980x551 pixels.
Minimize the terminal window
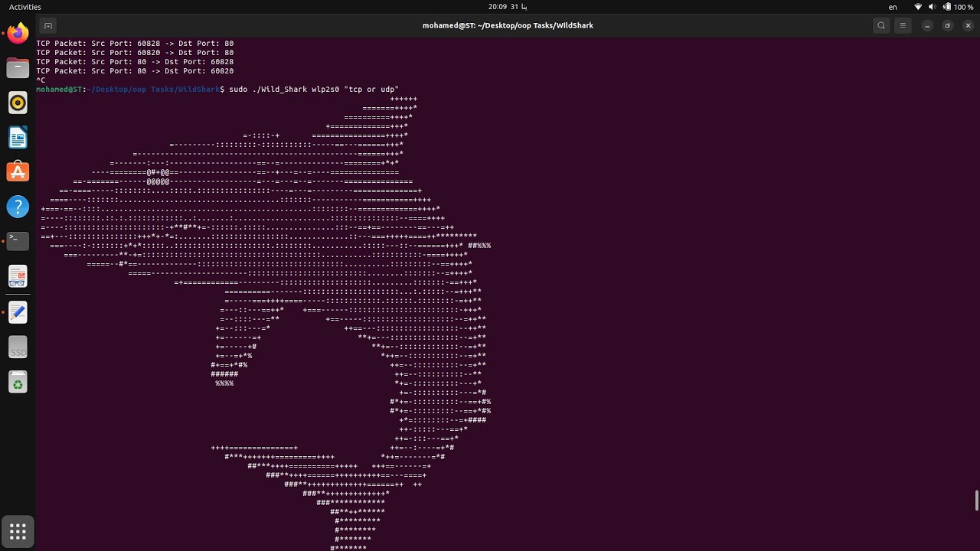tap(927, 25)
